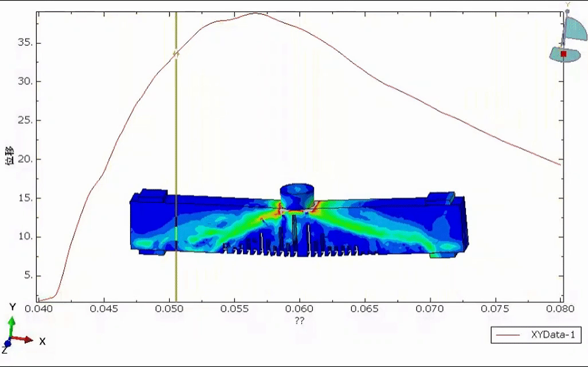
Task: Click the red line sample in the legend
Action: [507, 335]
